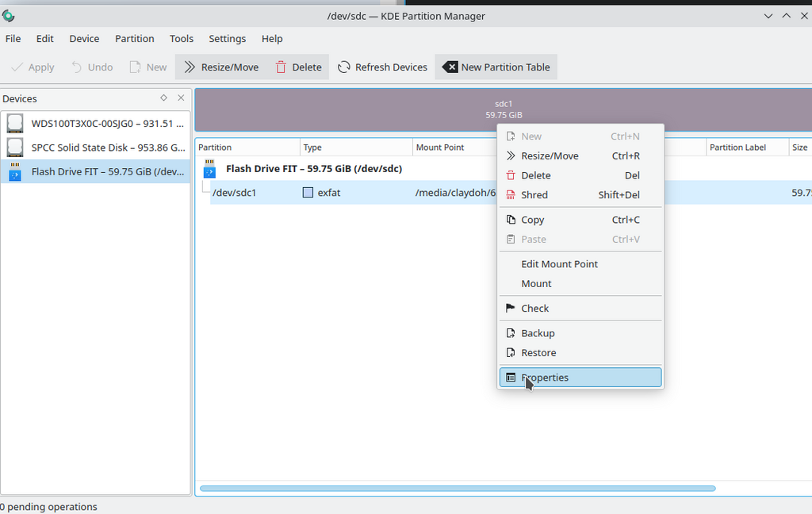Sort by Type column header
The height and width of the screenshot is (514, 812).
(356, 148)
